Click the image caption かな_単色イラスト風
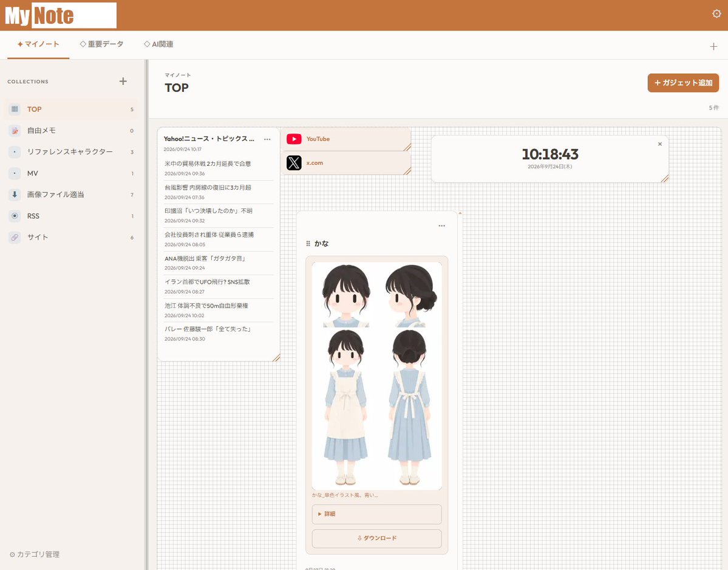 345,495
